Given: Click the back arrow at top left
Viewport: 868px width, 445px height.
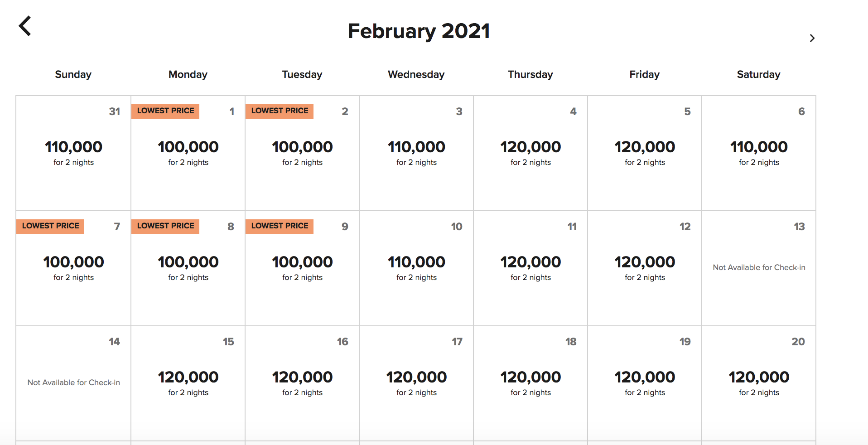Looking at the screenshot, I should tap(25, 26).
